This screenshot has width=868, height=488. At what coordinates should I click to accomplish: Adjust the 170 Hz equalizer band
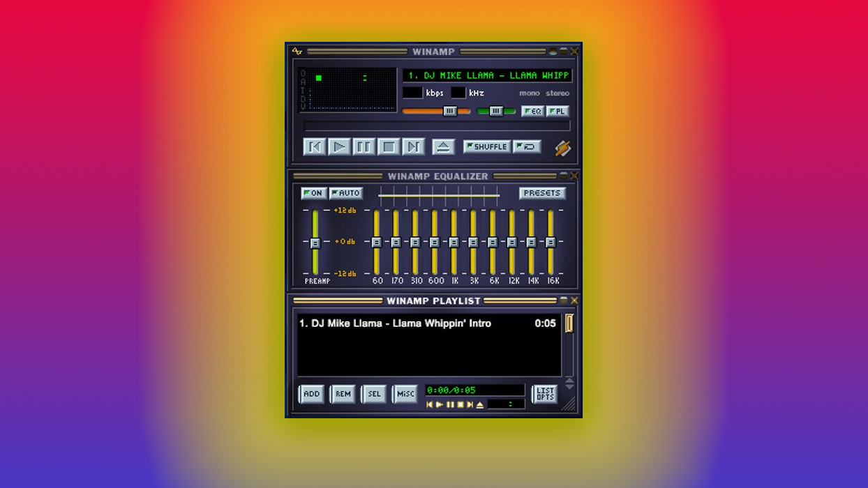tap(396, 242)
